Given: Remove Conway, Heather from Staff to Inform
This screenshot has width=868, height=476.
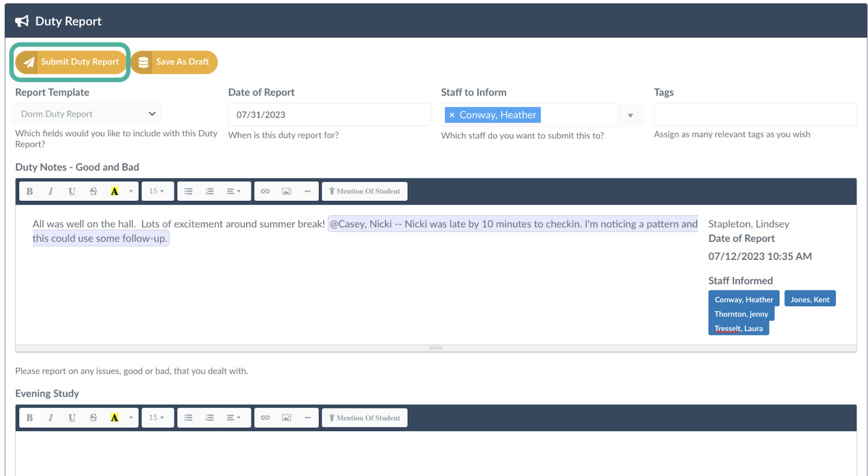Looking at the screenshot, I should click(452, 115).
